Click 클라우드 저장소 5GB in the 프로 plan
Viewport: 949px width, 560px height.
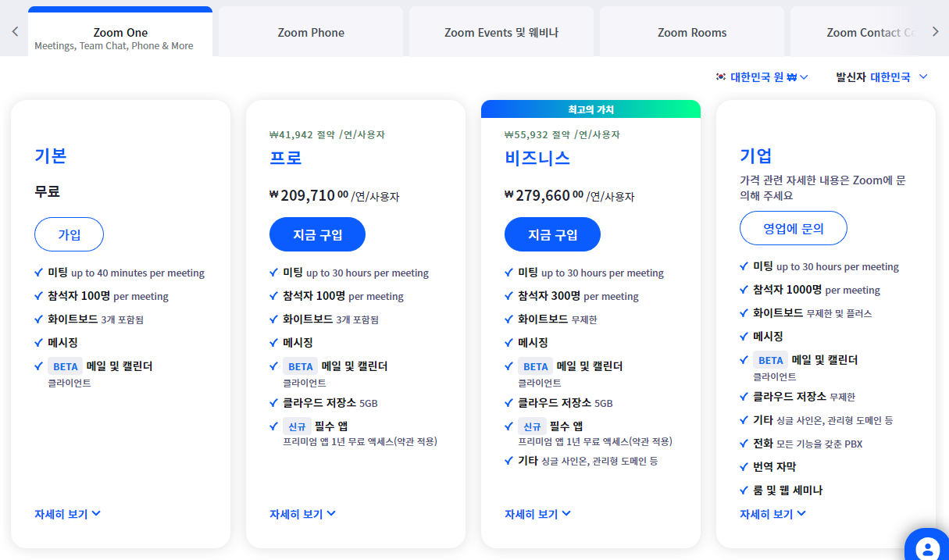click(330, 403)
